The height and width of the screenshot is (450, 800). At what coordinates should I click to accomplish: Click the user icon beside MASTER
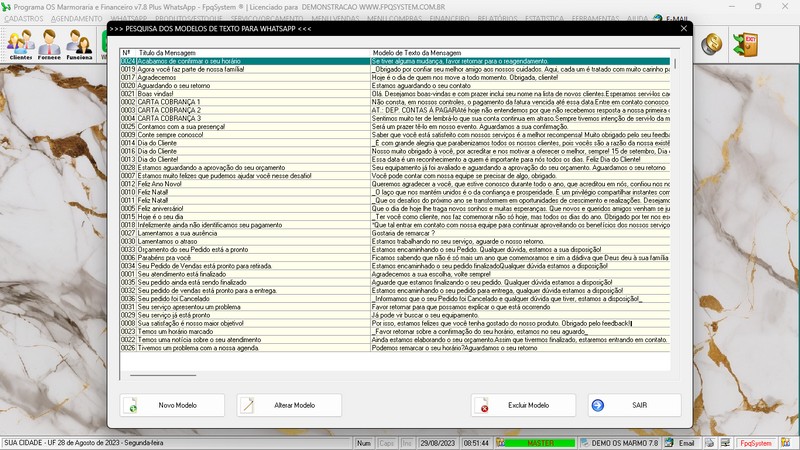click(501, 443)
